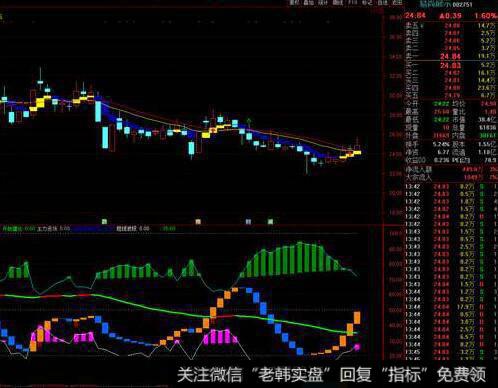This screenshot has width=498, height=388.
Task: Click the 返回 back option
Action: (x=397, y=3)
